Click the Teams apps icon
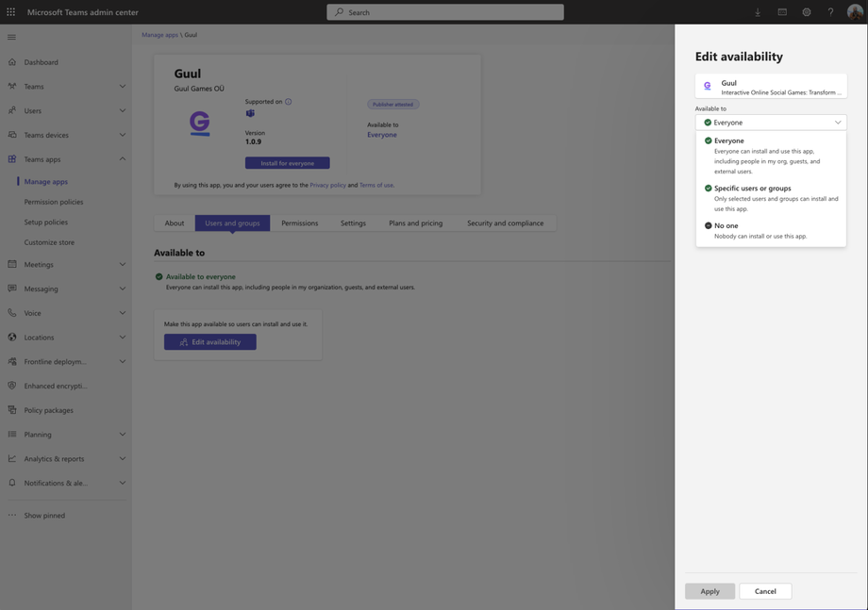 [12, 159]
